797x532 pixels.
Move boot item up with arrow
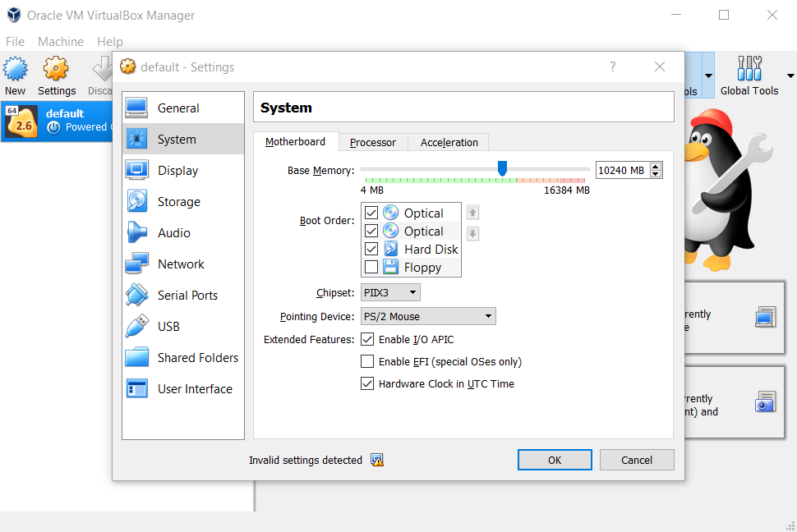coord(472,212)
